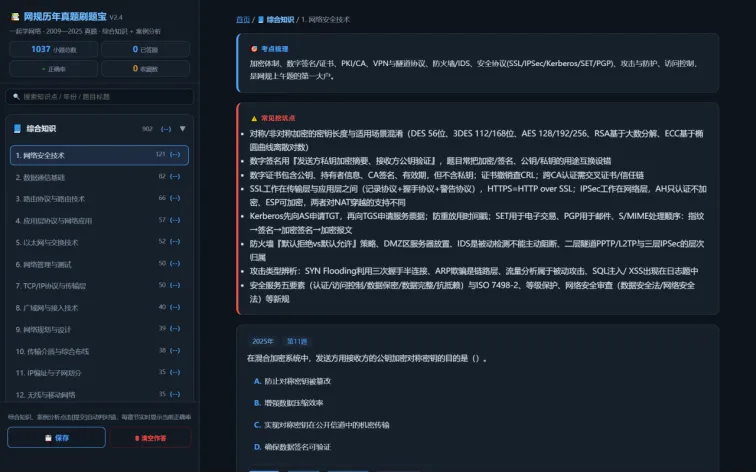Select chapter 1. 网络安全技术
The width and height of the screenshot is (756, 473).
pos(99,155)
